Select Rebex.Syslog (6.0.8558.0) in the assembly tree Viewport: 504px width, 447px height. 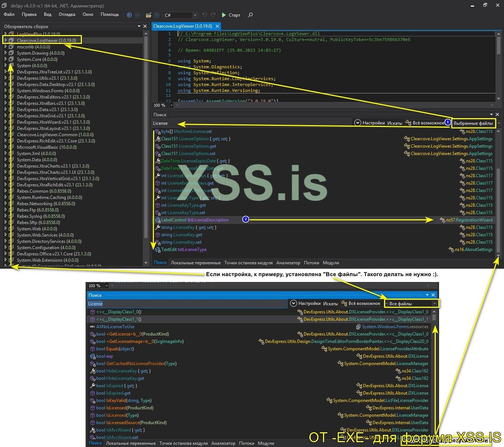[x=41, y=216]
